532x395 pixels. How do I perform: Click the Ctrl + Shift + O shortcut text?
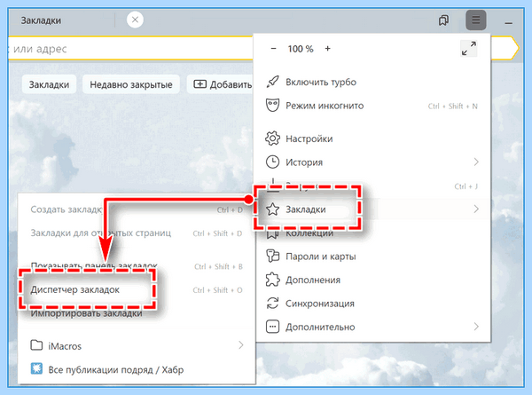click(217, 290)
